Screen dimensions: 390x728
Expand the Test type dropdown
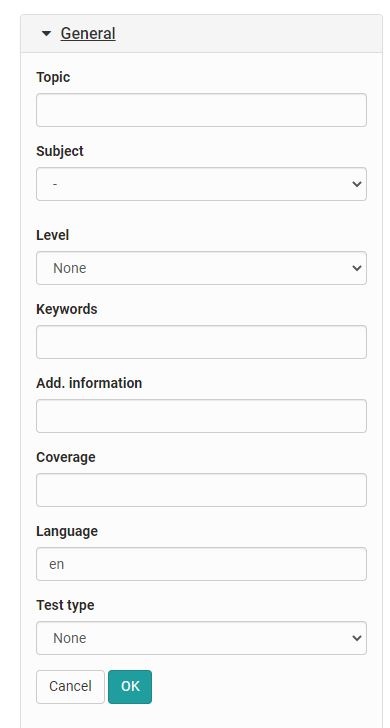(x=202, y=638)
